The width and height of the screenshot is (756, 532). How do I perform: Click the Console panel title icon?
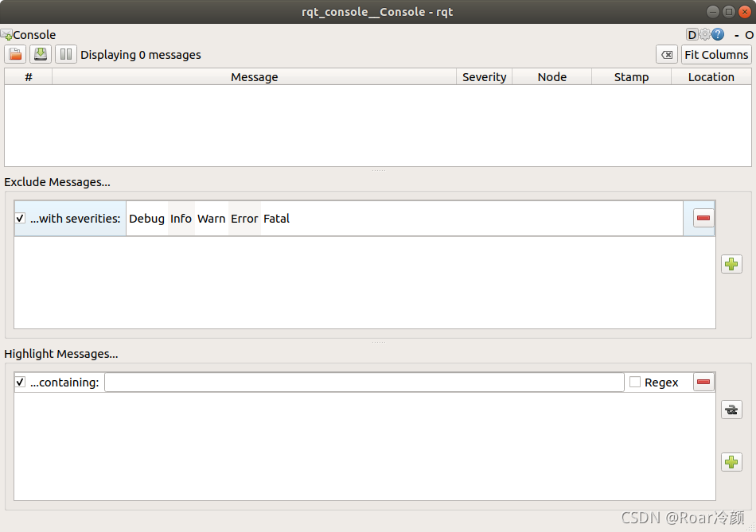click(x=6, y=35)
